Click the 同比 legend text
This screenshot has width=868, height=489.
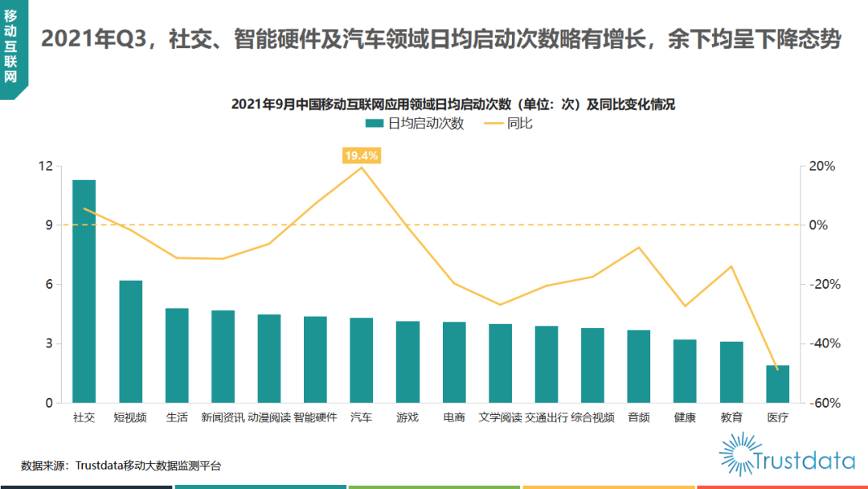click(519, 124)
